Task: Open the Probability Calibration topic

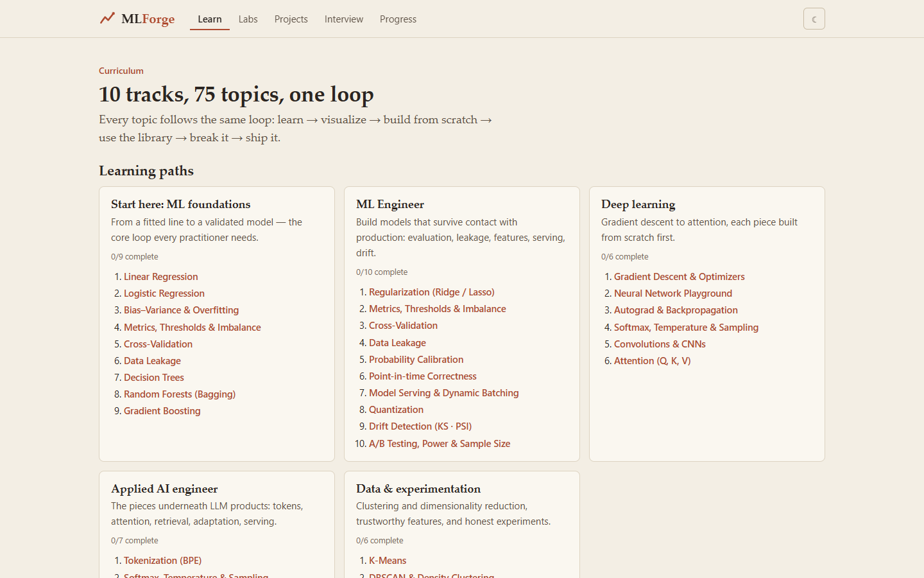Action: tap(416, 360)
